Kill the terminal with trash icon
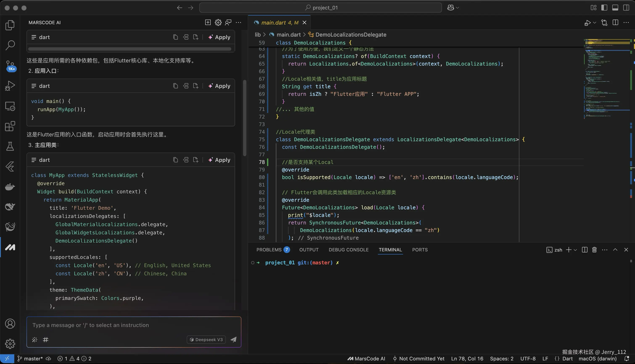635x364 pixels. (594, 250)
